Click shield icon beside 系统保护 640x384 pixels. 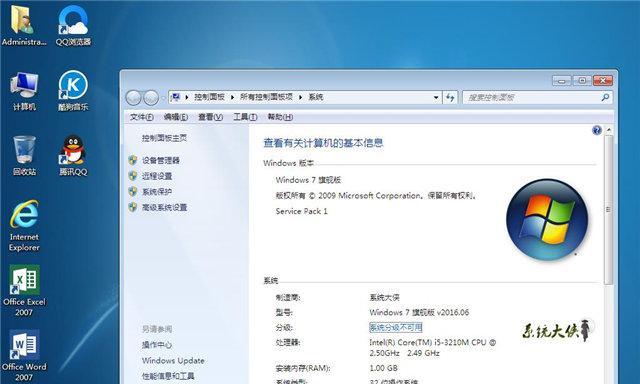click(133, 191)
